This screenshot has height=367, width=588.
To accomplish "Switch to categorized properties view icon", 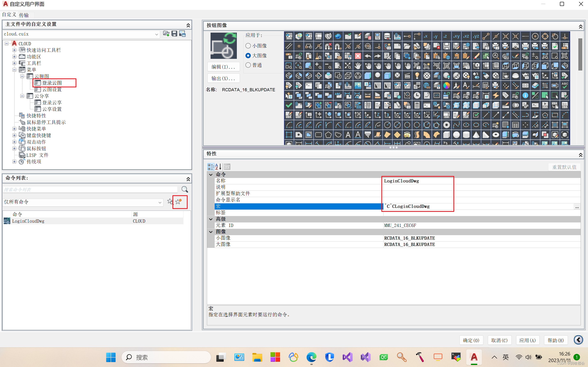I will pos(211,167).
